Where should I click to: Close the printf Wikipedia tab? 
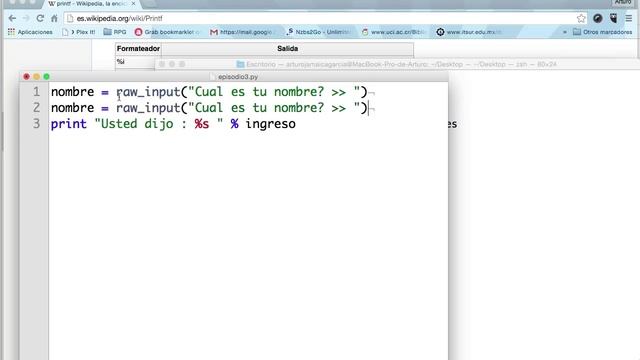(133, 3)
